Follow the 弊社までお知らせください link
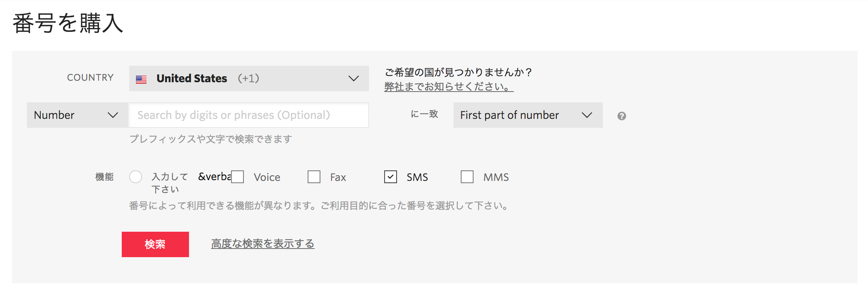Viewport: 868px width, 299px height. coord(449,87)
